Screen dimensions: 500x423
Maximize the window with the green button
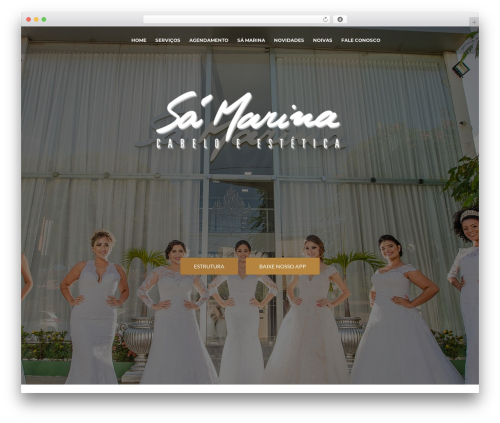(x=44, y=19)
